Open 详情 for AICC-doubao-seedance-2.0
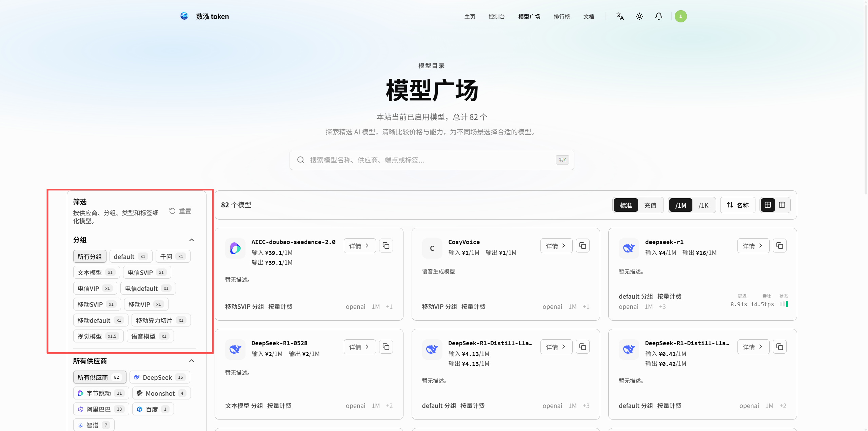 click(x=359, y=246)
